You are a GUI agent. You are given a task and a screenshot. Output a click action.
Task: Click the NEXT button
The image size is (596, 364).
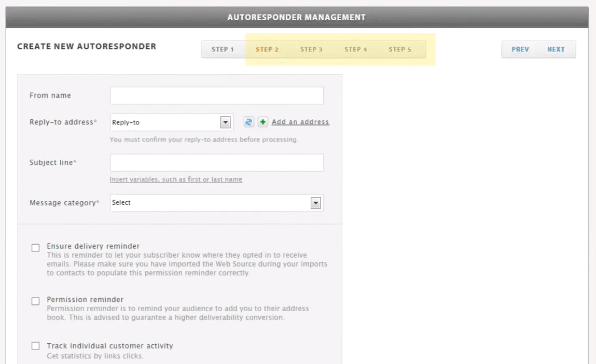click(x=556, y=49)
